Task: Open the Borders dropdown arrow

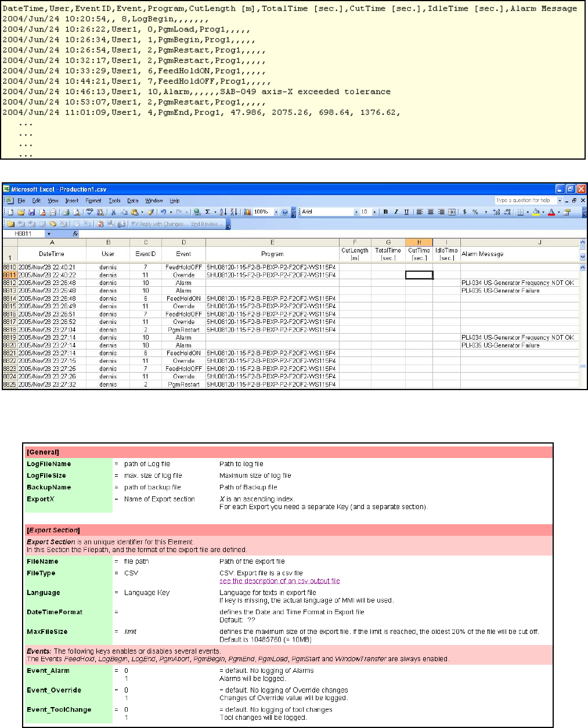Action: tap(527, 212)
